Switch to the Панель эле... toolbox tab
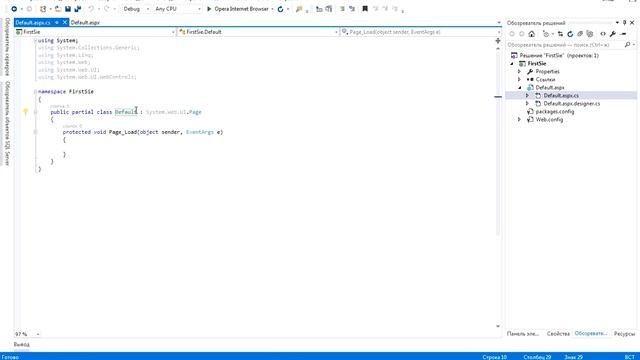640x360 pixels. coord(523,334)
